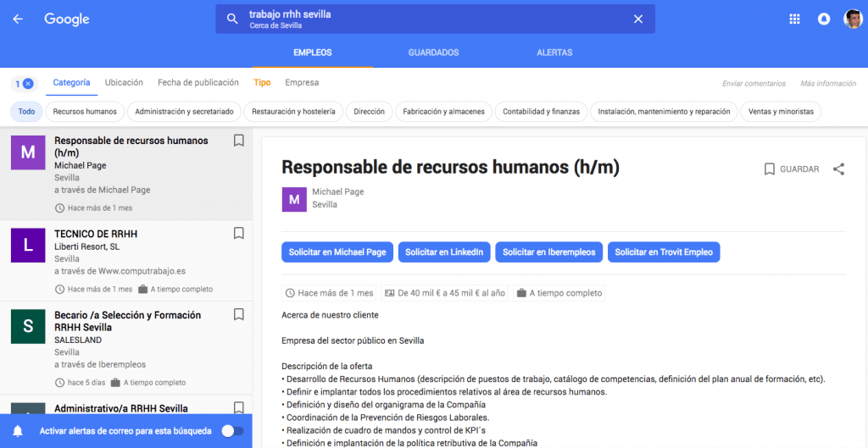Select the Empresa filter tab
868x448 pixels.
point(302,82)
